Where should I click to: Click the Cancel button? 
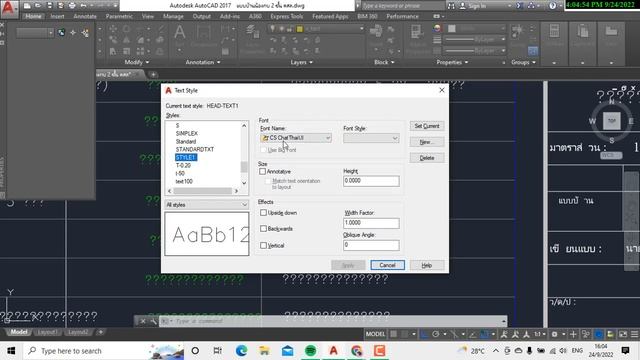(387, 265)
